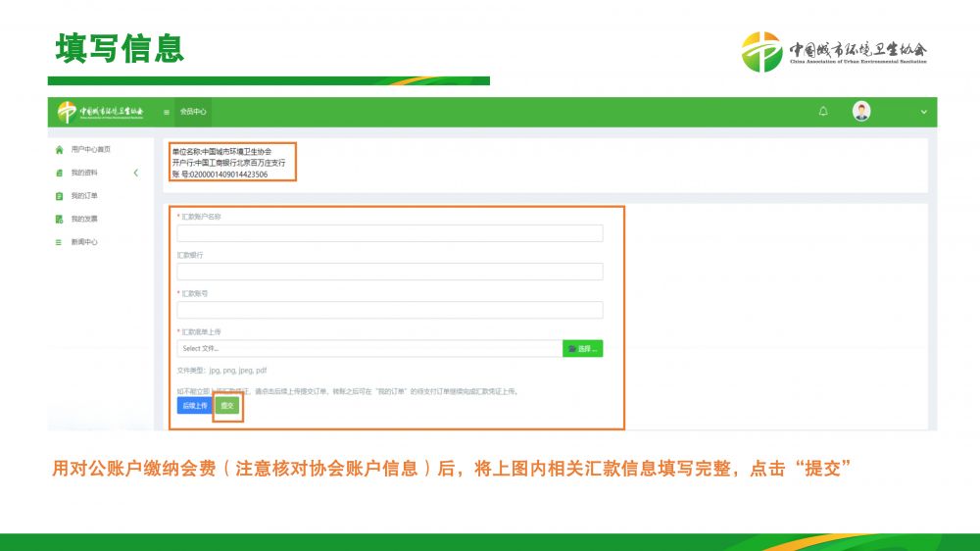Go to 我的订单 in the sidebar
This screenshot has height=551, width=980.
point(84,196)
